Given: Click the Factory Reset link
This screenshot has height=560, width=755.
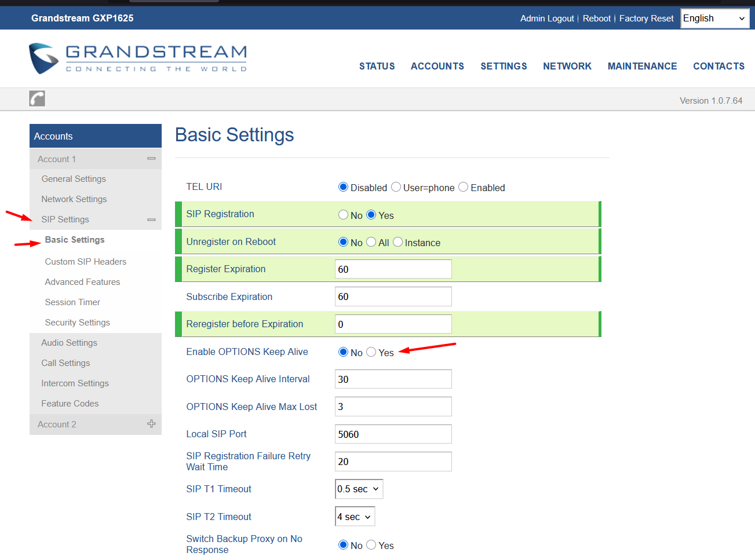Looking at the screenshot, I should coord(646,19).
